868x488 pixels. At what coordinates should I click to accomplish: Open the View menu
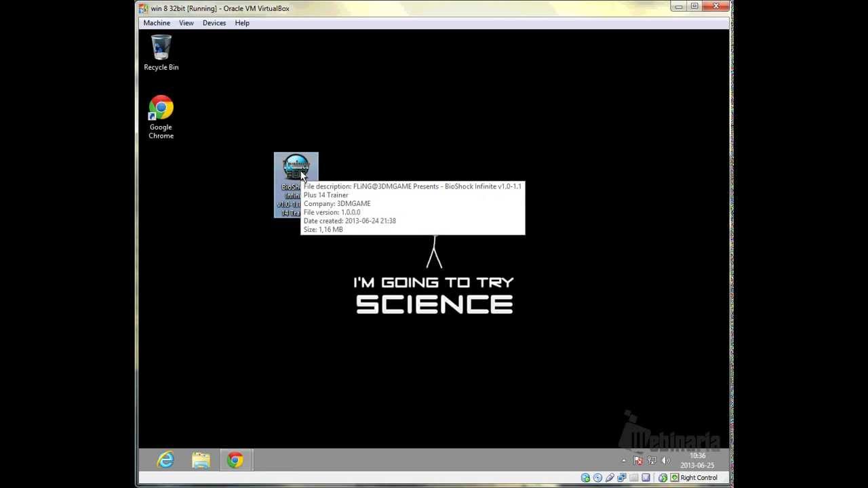pyautogui.click(x=186, y=23)
